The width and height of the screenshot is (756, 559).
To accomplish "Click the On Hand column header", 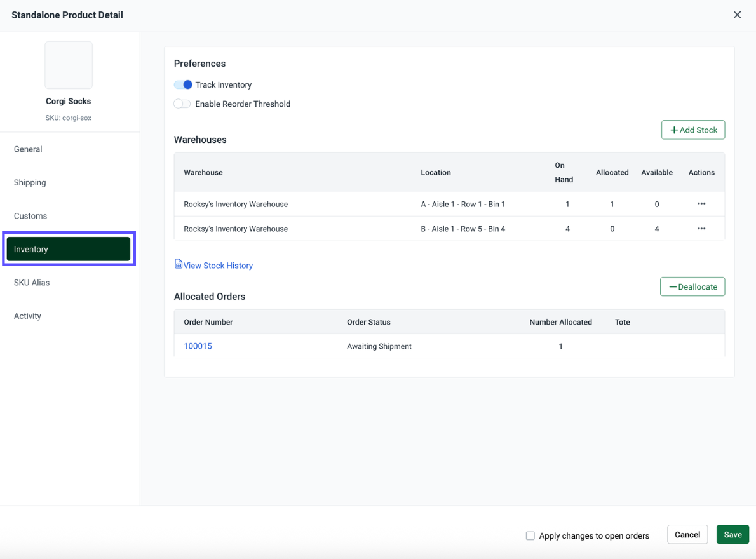I will 564,173.
